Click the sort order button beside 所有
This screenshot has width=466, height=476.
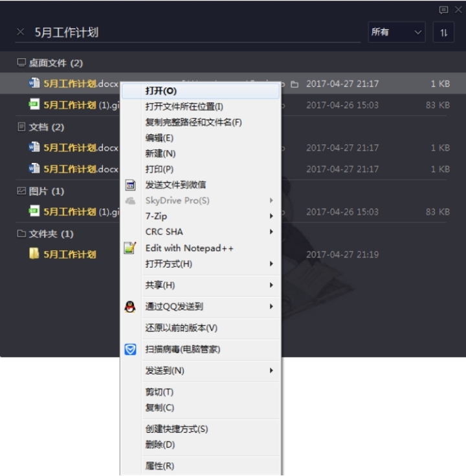click(x=443, y=32)
